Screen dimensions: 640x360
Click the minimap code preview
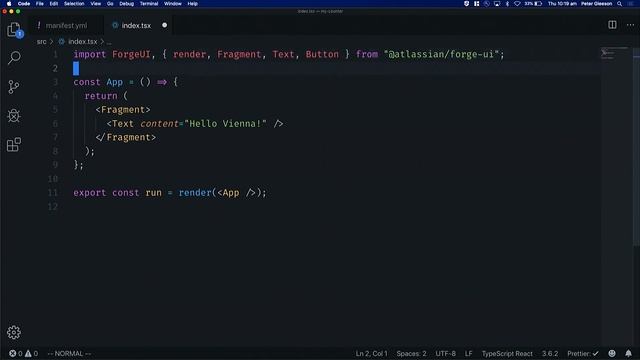tap(613, 53)
